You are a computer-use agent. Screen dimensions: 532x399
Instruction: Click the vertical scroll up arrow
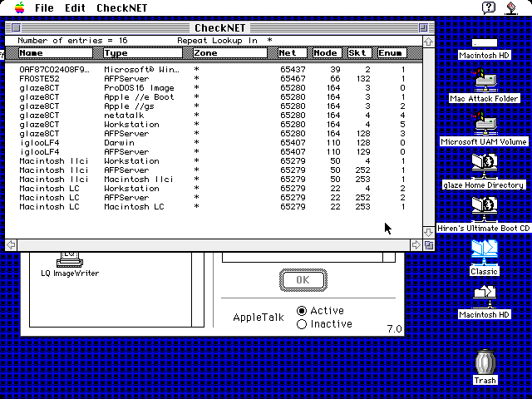[x=429, y=42]
